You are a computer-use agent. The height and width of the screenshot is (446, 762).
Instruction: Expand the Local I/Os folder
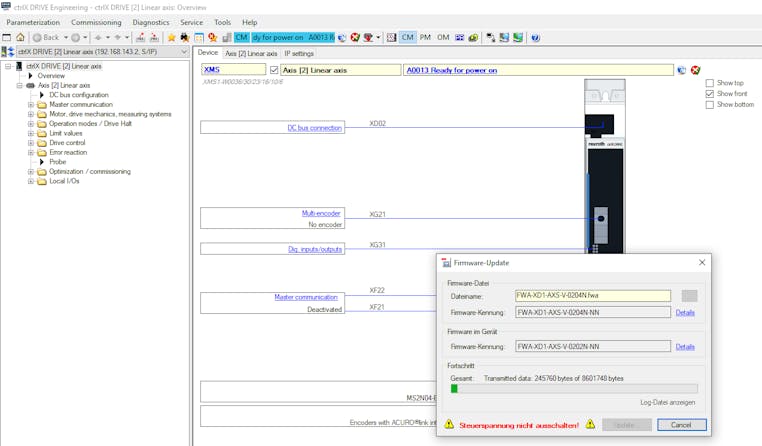tap(31, 181)
